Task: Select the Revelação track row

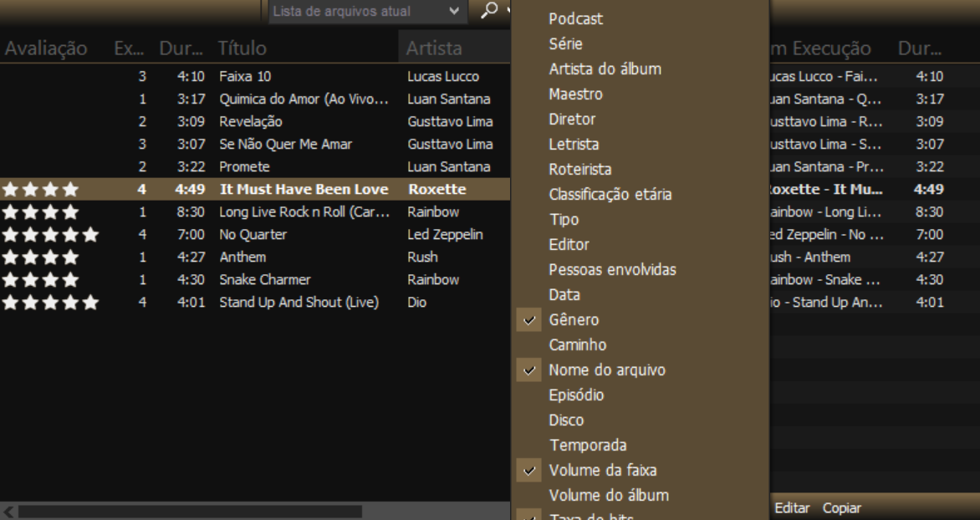Action: 255,121
